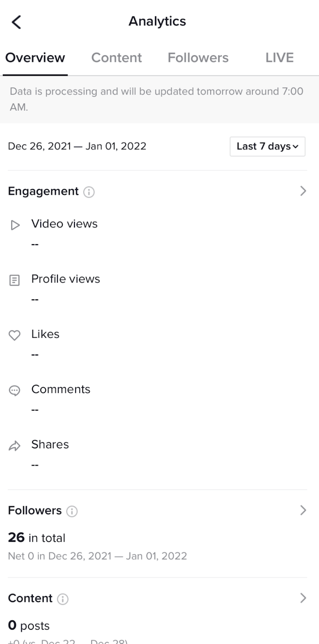Click the Profile views document icon
The height and width of the screenshot is (644, 319).
click(x=14, y=281)
